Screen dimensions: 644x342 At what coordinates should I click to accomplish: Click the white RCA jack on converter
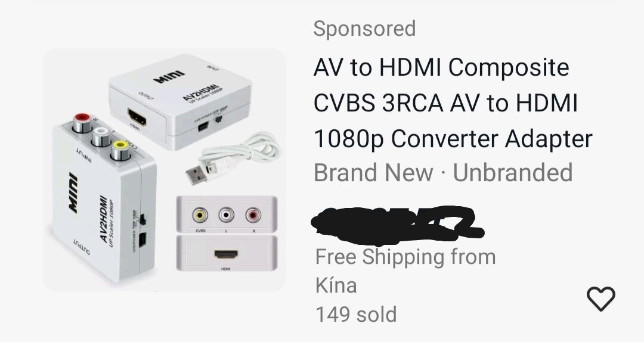101,136
